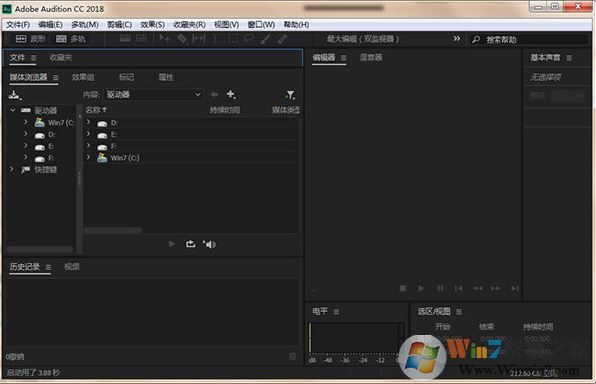Open the 效果(S) menu
Screen dimensions: 596x384
point(152,25)
